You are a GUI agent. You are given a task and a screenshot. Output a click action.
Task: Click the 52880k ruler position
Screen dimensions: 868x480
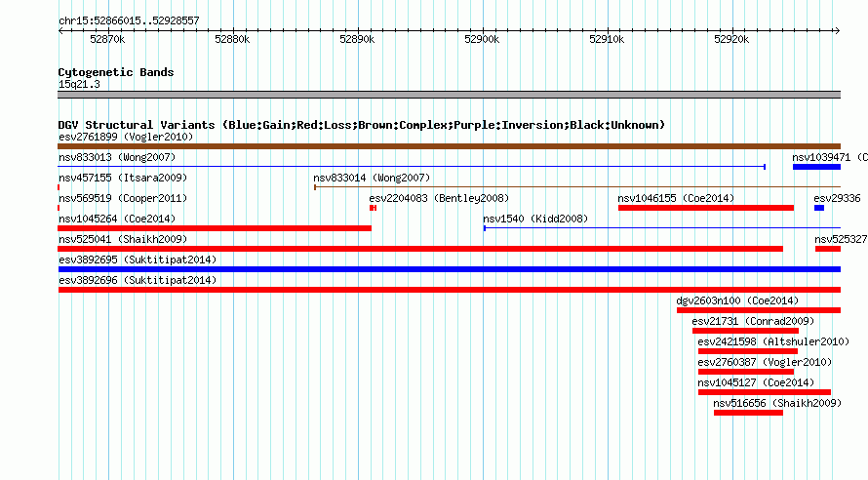[x=232, y=39]
